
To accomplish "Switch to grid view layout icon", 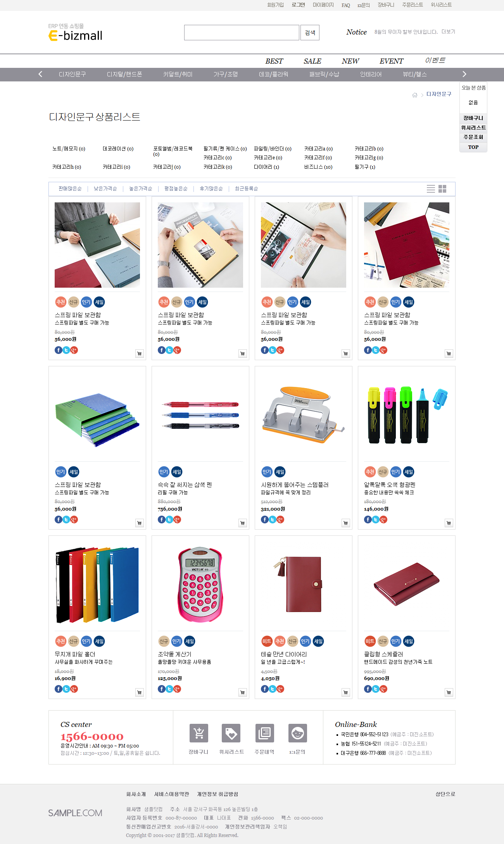I will (442, 189).
